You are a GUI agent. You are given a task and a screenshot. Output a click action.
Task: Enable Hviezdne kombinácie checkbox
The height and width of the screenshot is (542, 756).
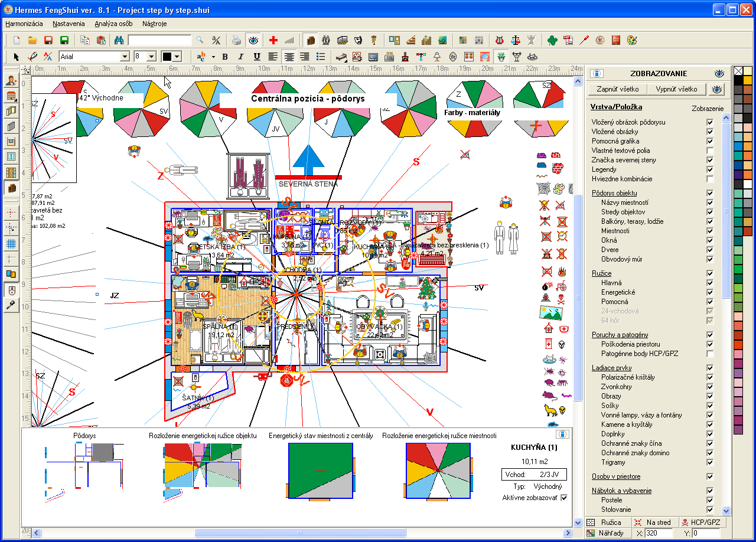pos(710,179)
